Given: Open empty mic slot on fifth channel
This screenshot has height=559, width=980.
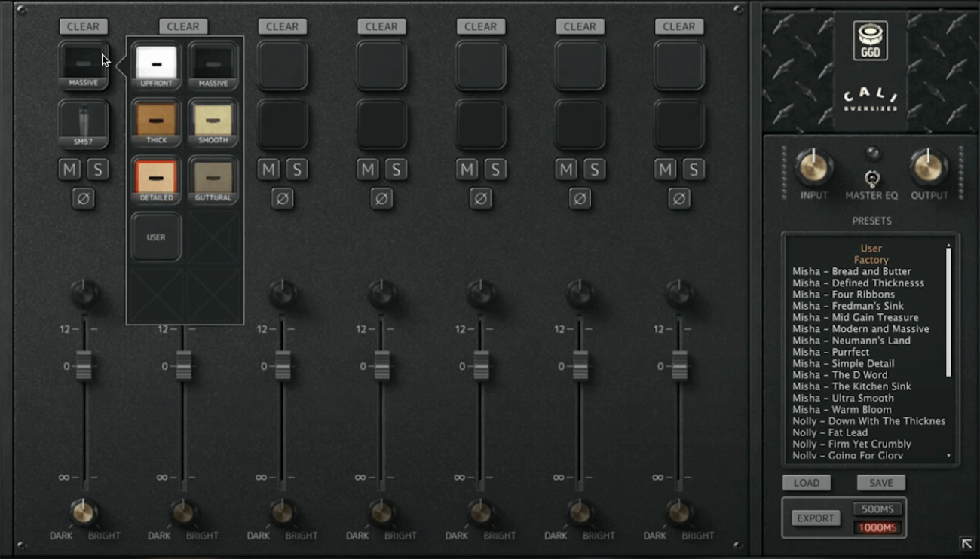Looking at the screenshot, I should (481, 124).
